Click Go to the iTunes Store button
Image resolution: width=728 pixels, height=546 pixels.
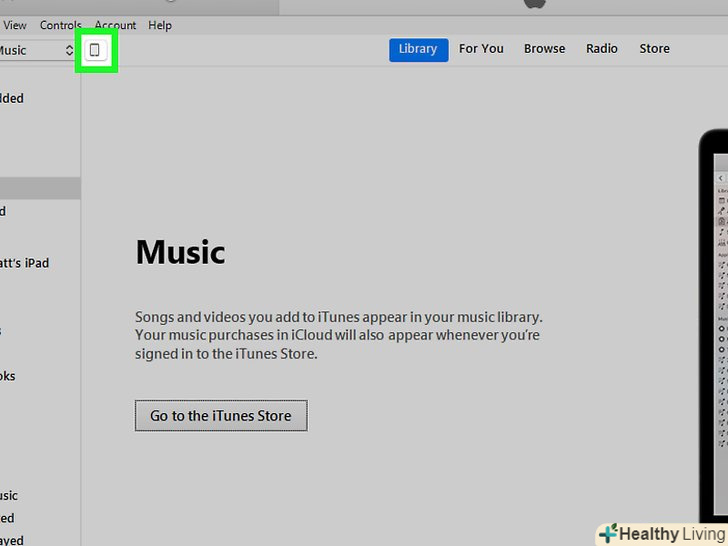tap(221, 416)
